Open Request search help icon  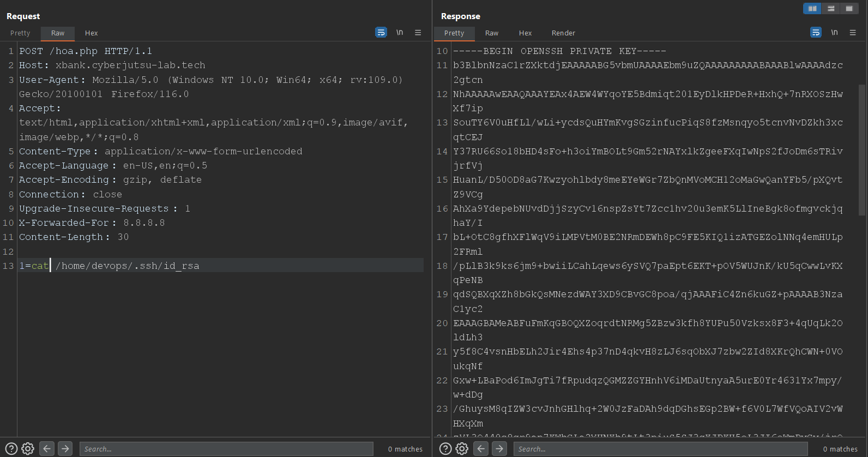click(x=11, y=449)
